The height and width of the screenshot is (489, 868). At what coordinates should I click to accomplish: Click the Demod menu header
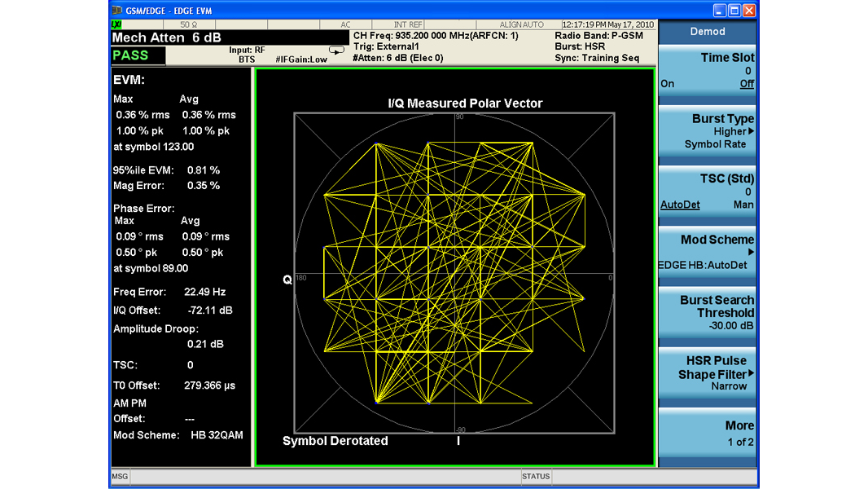click(x=707, y=32)
